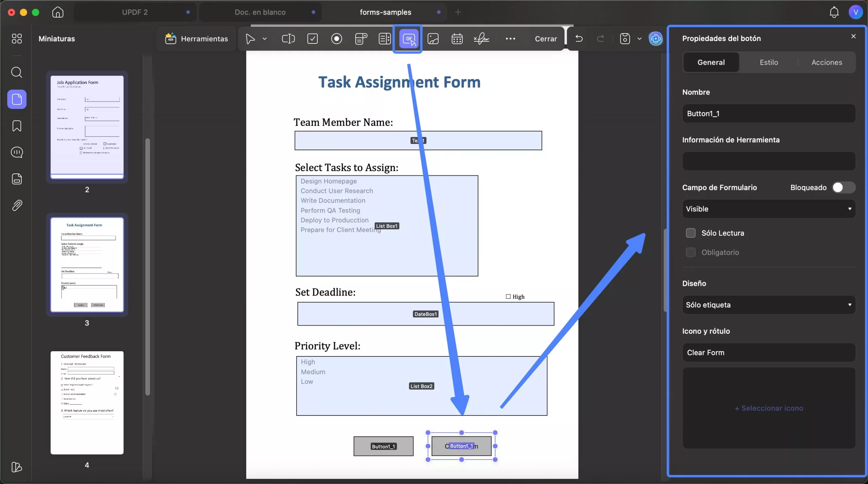Open the UPDF AI assistant icon
This screenshot has height=484, width=868.
[656, 39]
